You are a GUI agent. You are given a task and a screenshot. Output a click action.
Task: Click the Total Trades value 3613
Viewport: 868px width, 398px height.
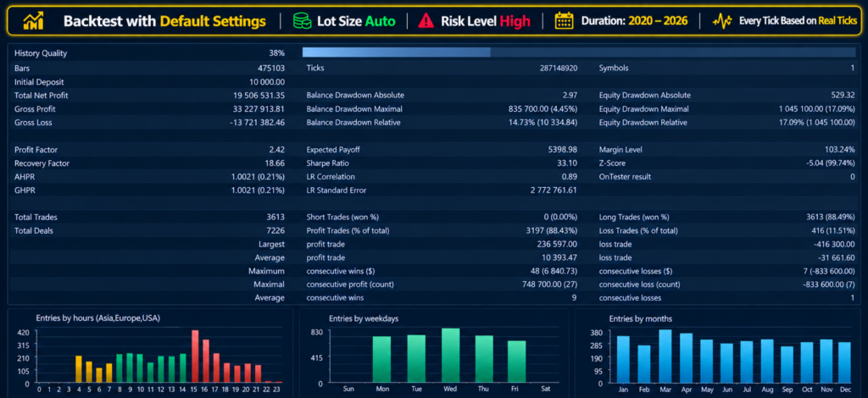(276, 218)
